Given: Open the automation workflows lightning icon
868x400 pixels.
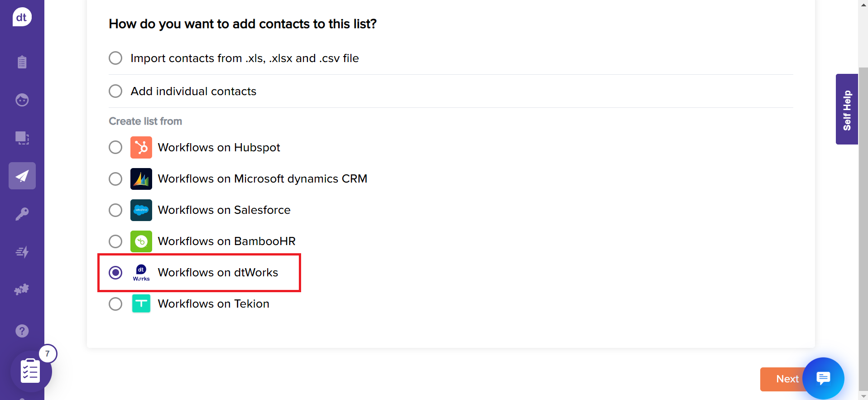Looking at the screenshot, I should (x=21, y=252).
